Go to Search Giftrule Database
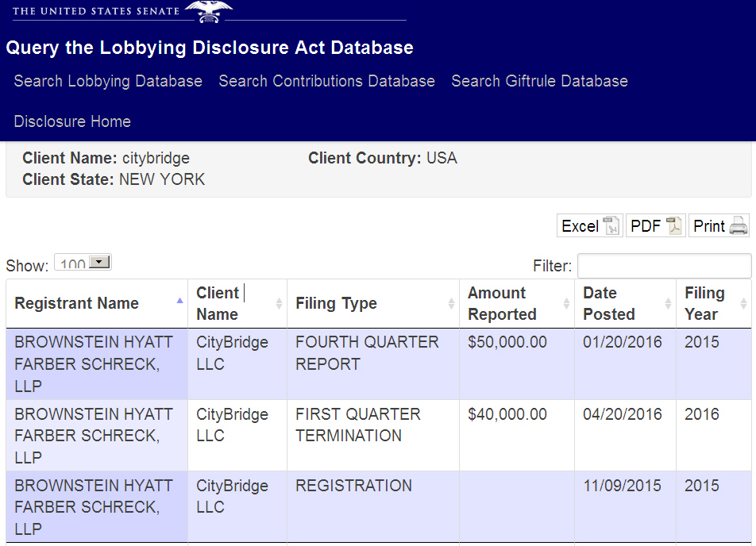 click(539, 81)
